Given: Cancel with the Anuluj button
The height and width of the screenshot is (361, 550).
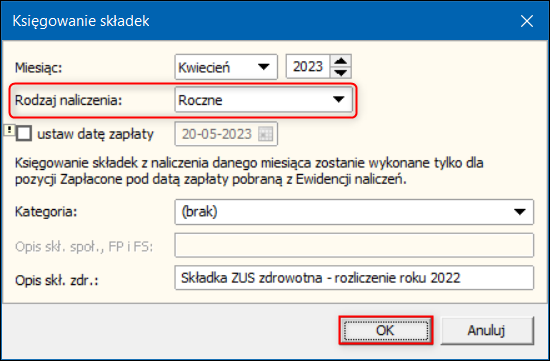Looking at the screenshot, I should click(x=487, y=330).
